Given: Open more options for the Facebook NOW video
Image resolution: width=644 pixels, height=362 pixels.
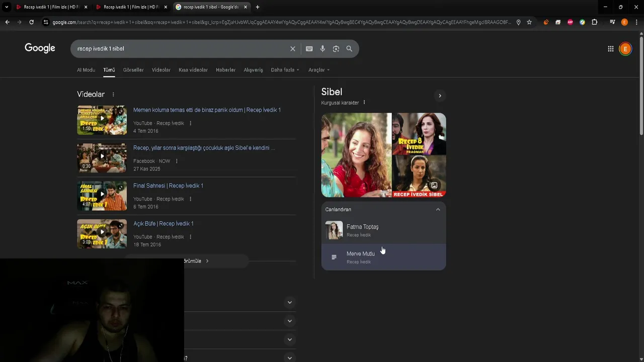Looking at the screenshot, I should coord(177,161).
